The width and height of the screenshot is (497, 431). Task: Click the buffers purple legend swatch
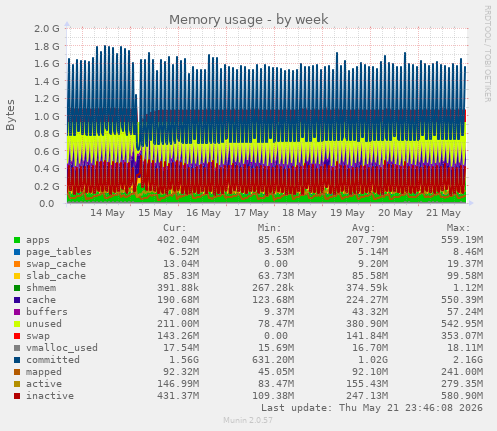coord(17,312)
